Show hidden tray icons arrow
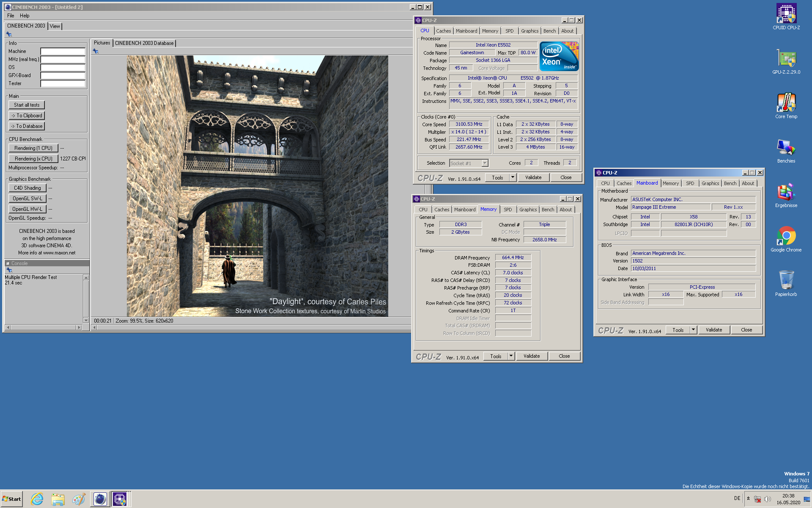The height and width of the screenshot is (508, 812). [748, 499]
